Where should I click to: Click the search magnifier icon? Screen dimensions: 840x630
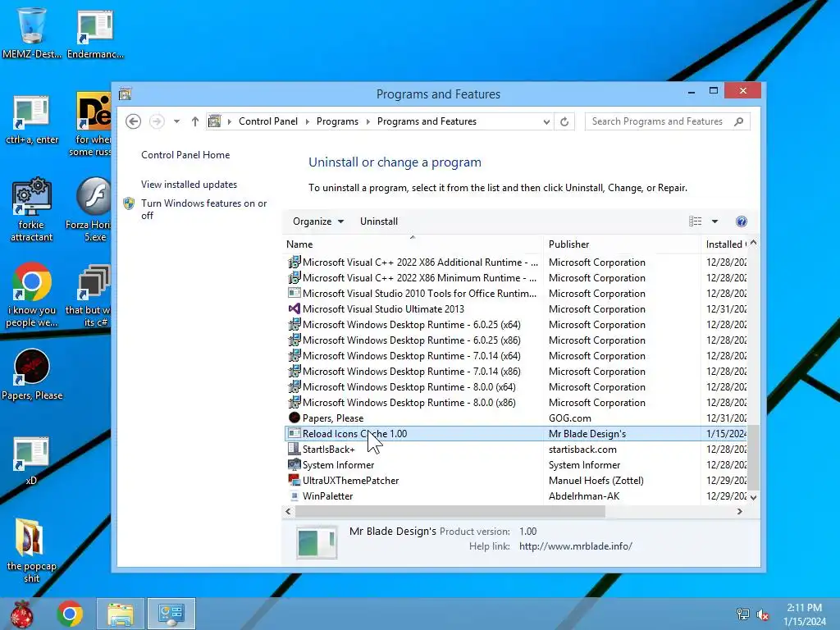(x=739, y=121)
